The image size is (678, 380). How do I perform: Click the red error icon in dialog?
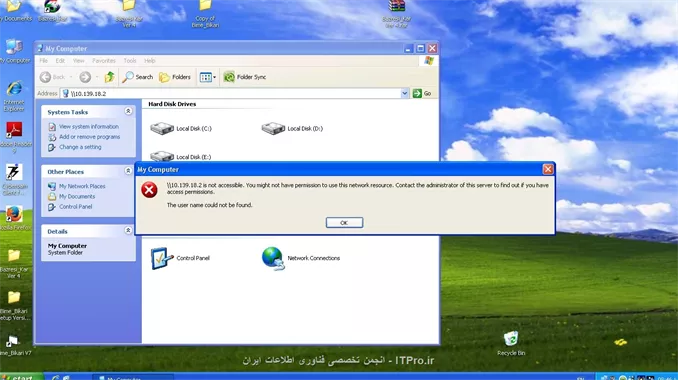(149, 190)
